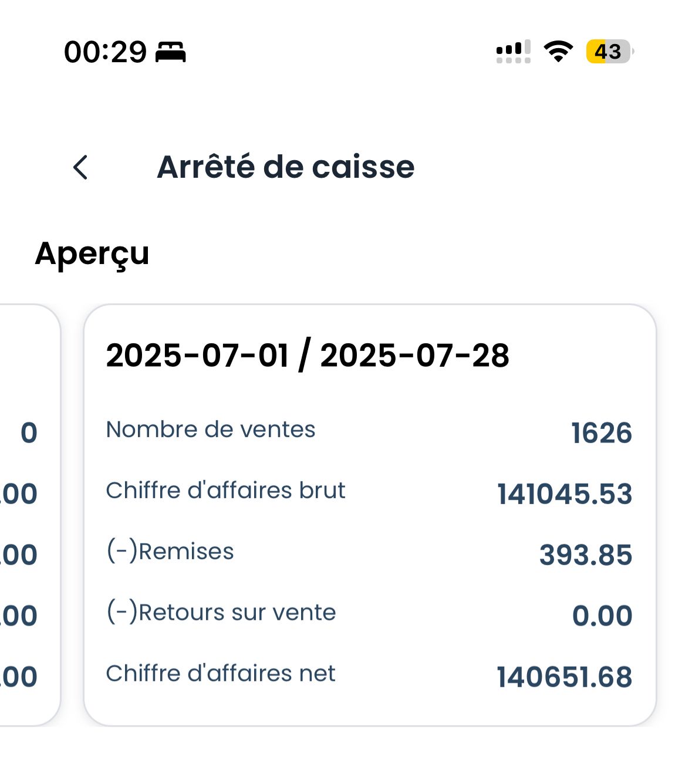The width and height of the screenshot is (692, 784).
Task: Tap the back arrow icon
Action: pyautogui.click(x=80, y=167)
